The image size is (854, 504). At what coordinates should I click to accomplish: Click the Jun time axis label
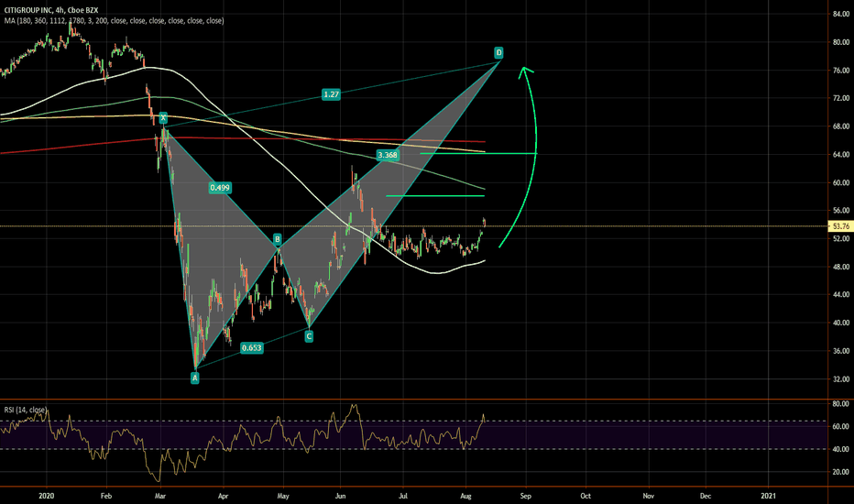tap(340, 496)
